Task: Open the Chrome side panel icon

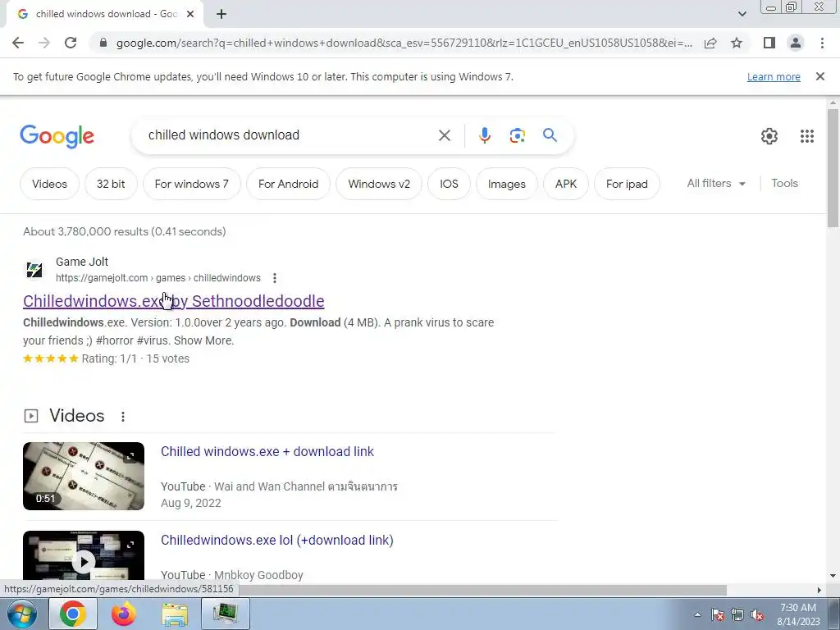Action: (769, 43)
